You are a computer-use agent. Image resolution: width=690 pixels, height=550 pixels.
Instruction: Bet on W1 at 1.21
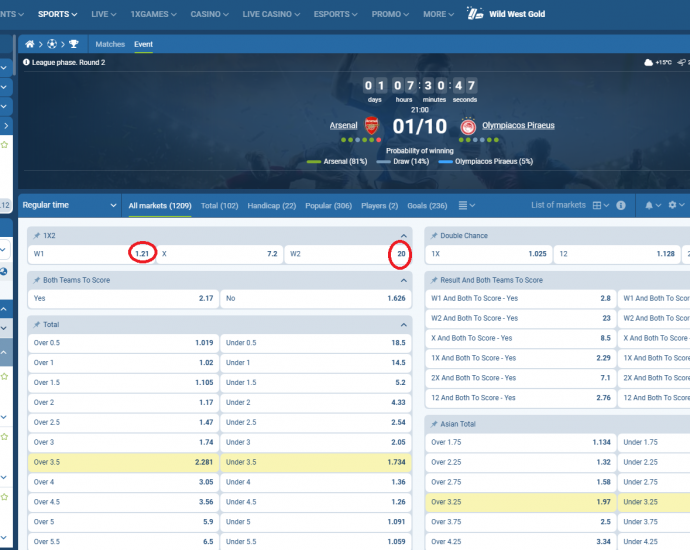pos(91,254)
